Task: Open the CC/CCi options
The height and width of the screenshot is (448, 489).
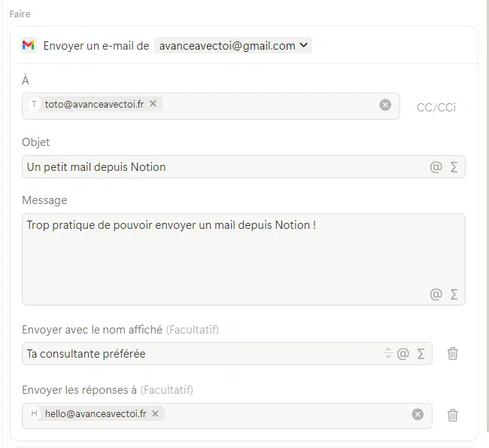Action: click(436, 108)
